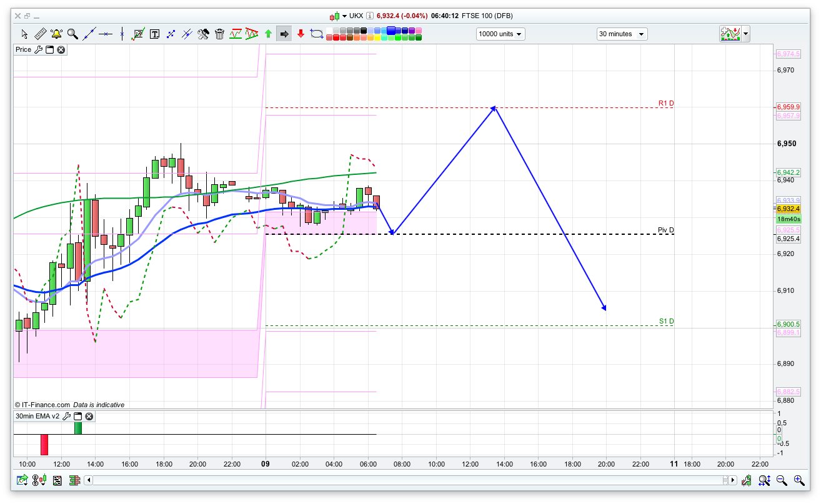Open the alert bell tool
This screenshot has width=821, height=504.
click(56, 34)
